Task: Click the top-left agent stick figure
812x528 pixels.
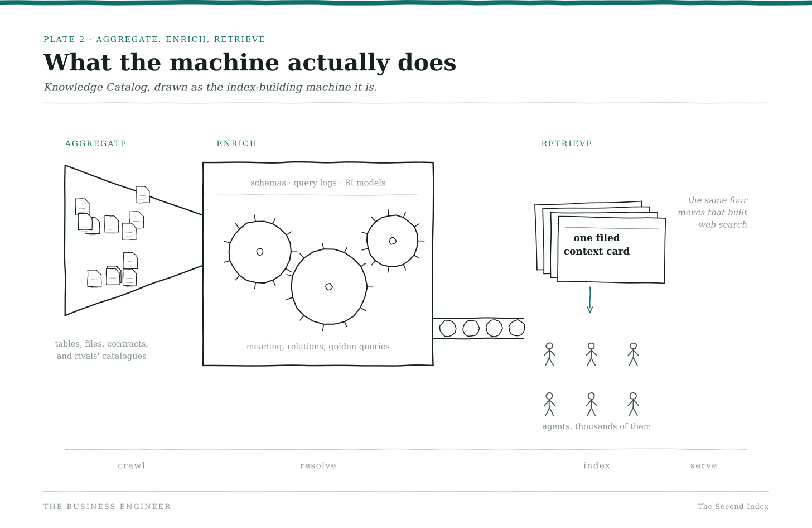Action: 549,354
